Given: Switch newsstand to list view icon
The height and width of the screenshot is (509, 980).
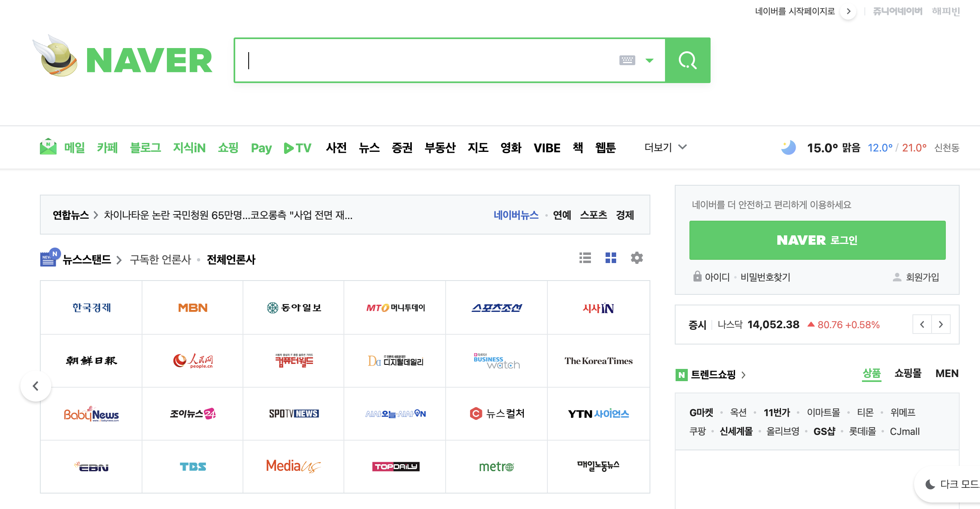Looking at the screenshot, I should click(585, 258).
